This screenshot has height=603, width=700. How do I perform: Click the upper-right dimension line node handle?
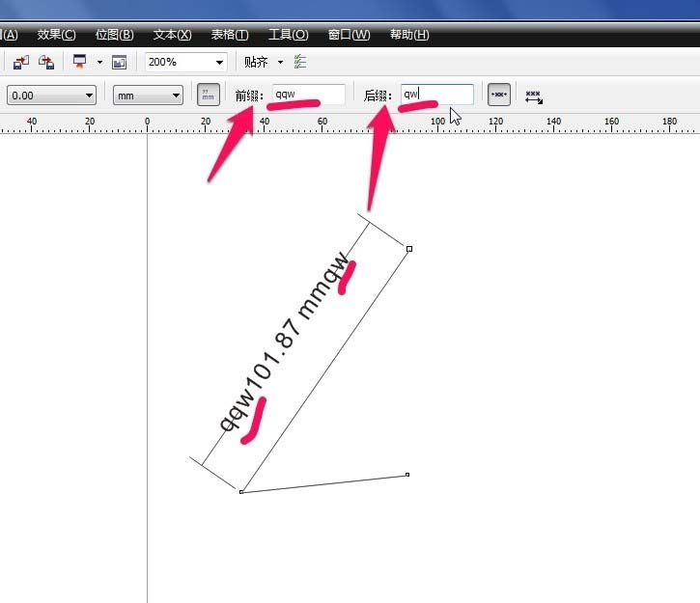pyautogui.click(x=409, y=249)
